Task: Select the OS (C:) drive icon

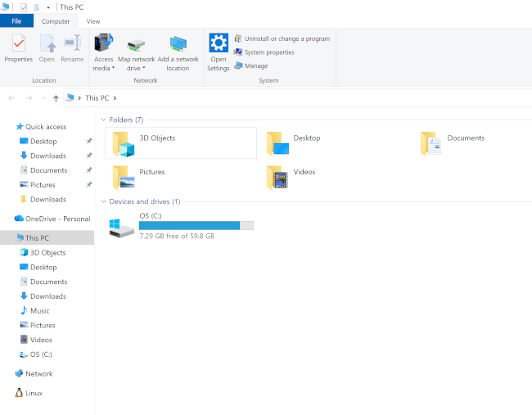Action: click(121, 228)
